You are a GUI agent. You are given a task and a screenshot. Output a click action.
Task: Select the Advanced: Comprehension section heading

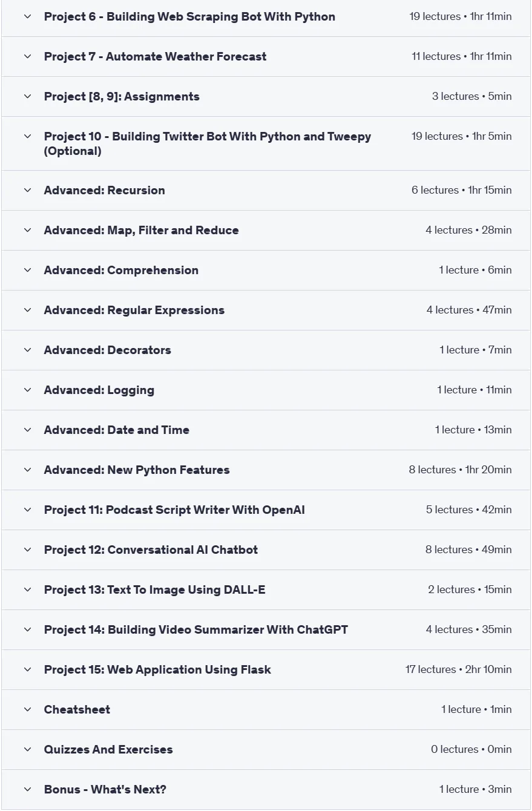[x=121, y=271]
